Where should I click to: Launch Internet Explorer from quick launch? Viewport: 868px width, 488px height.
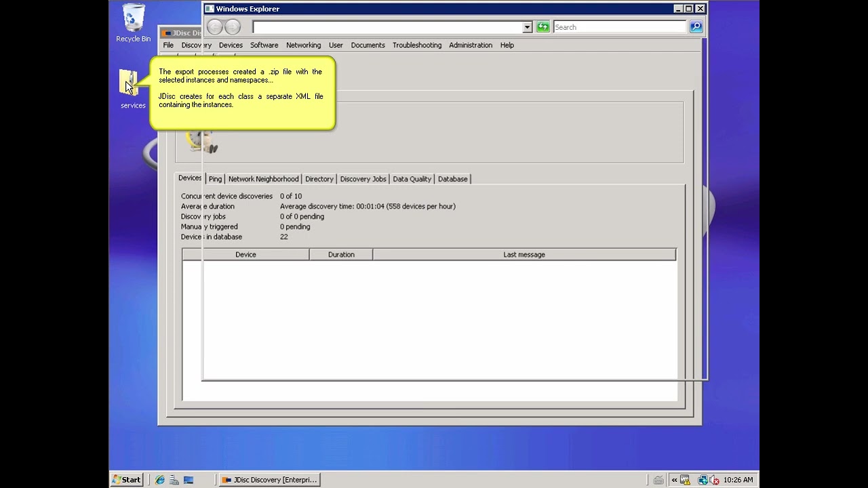160,480
